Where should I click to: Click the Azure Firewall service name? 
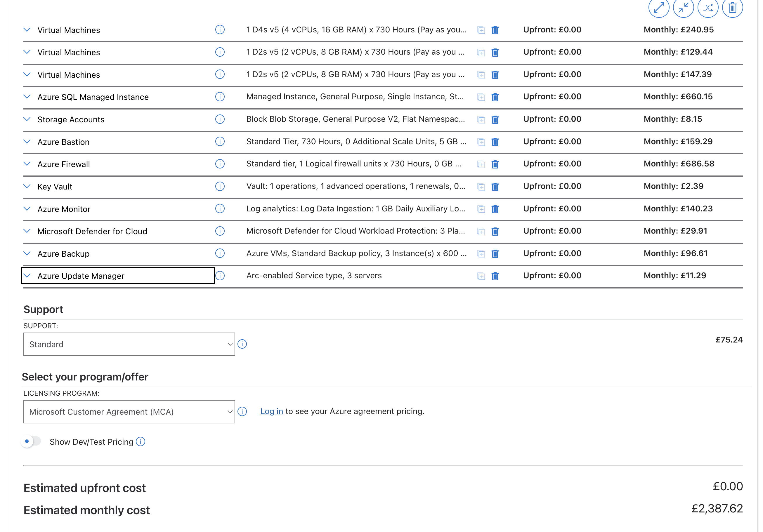63,164
